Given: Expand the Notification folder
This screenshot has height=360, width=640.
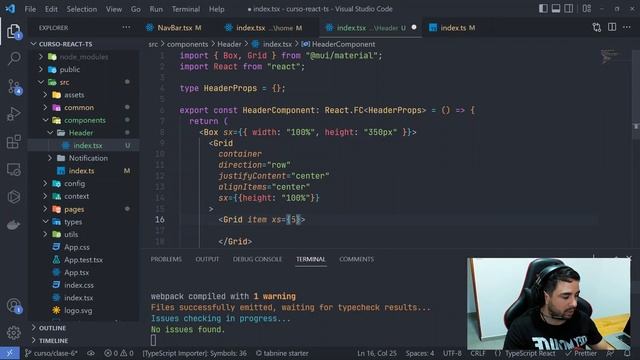Looking at the screenshot, I should point(50,158).
